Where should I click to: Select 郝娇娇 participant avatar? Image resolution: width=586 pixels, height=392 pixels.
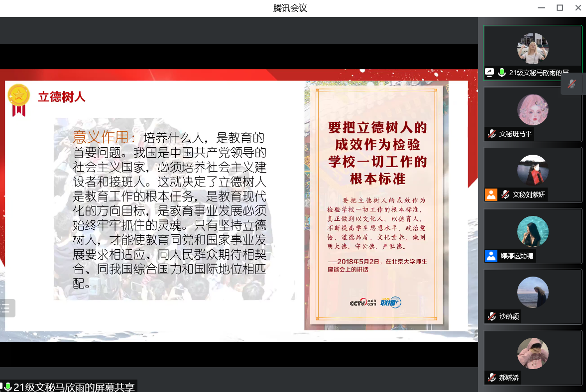tap(533, 354)
